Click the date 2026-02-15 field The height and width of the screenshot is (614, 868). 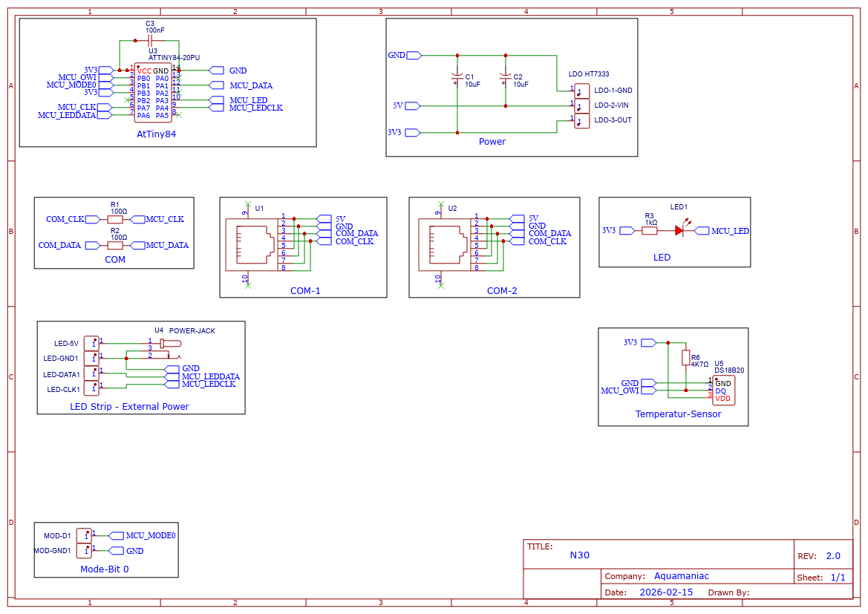point(665,592)
